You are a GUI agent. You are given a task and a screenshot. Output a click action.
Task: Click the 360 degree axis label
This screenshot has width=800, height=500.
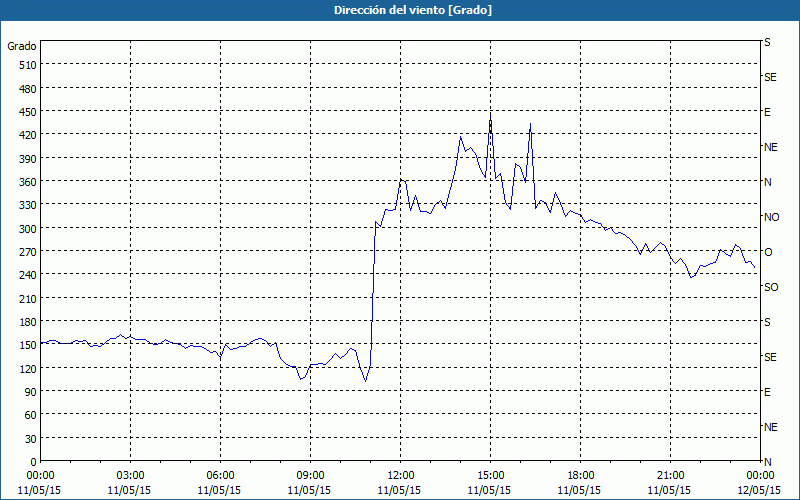[x=28, y=182]
